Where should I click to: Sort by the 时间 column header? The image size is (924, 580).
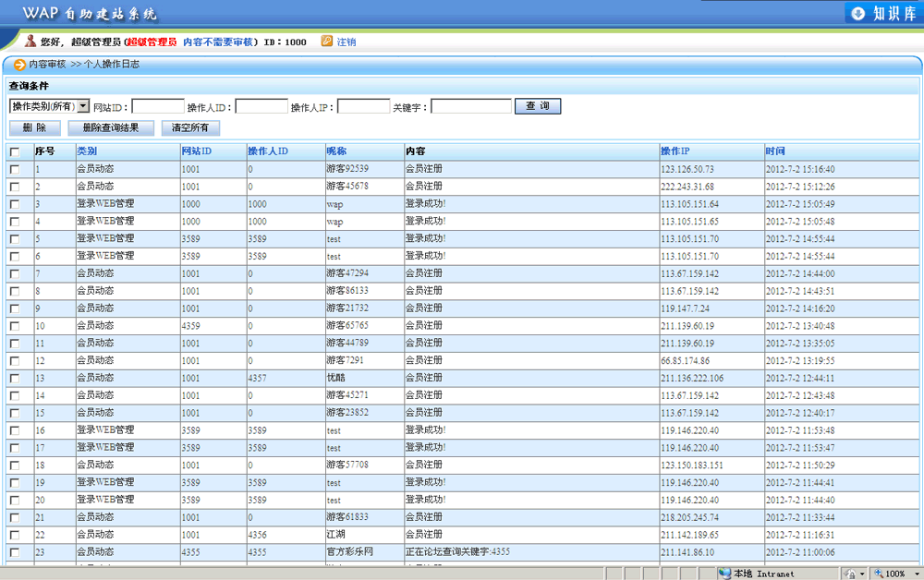pyautogui.click(x=775, y=151)
